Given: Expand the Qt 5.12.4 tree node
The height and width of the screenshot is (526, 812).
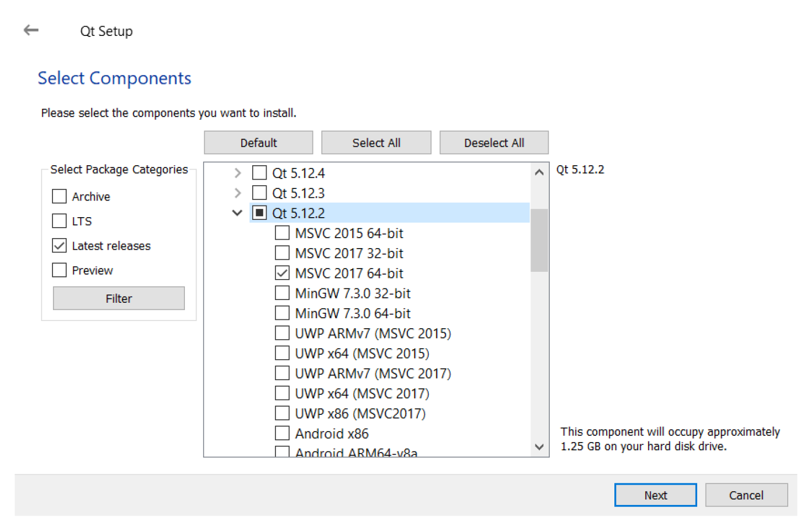Looking at the screenshot, I should pos(237,173).
